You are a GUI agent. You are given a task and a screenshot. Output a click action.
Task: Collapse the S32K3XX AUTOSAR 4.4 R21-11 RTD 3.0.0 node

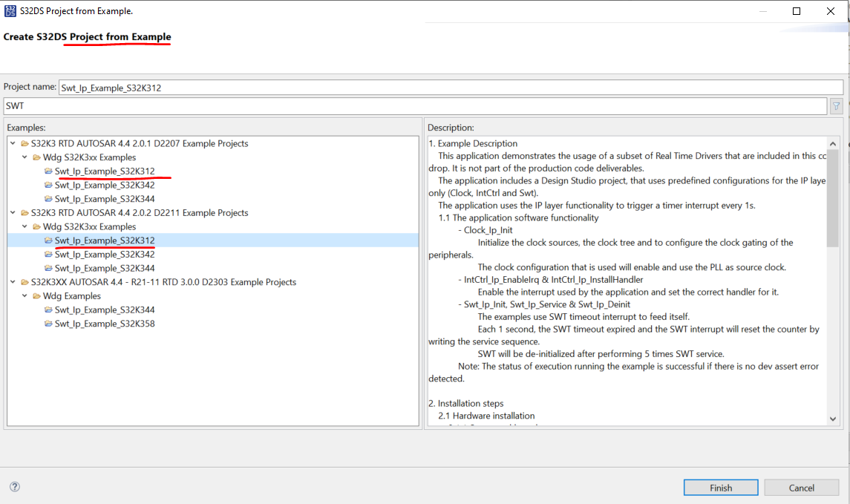click(13, 282)
